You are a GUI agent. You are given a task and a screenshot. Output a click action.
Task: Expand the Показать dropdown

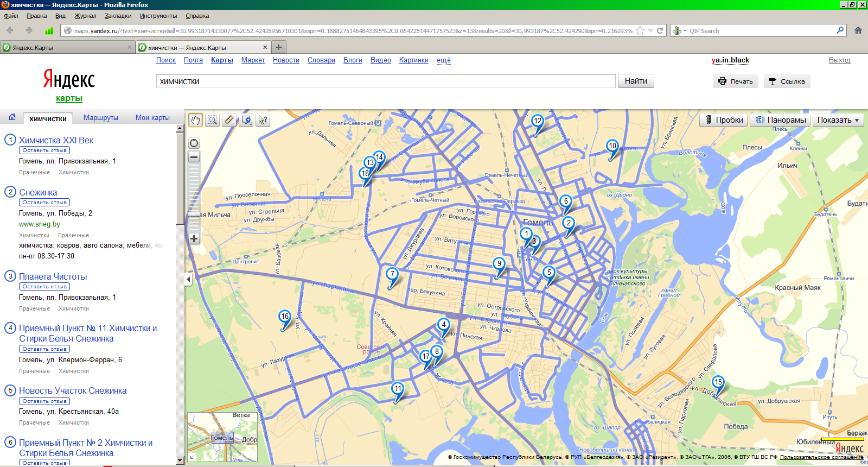(838, 120)
